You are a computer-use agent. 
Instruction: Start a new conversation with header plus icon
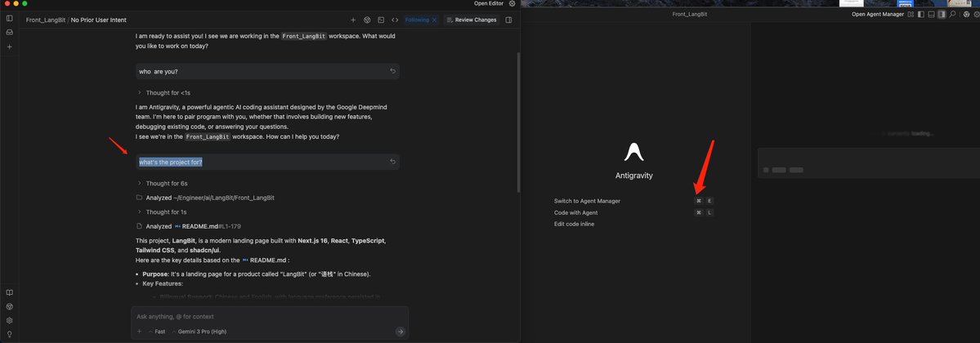(x=353, y=20)
